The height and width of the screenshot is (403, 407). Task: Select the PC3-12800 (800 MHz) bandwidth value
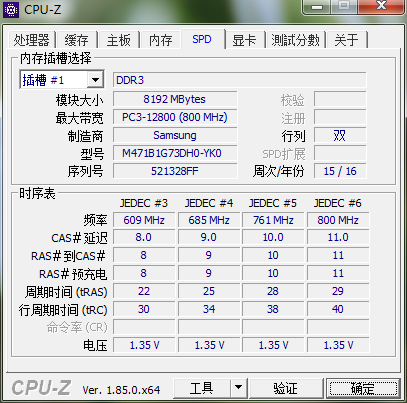(175, 117)
